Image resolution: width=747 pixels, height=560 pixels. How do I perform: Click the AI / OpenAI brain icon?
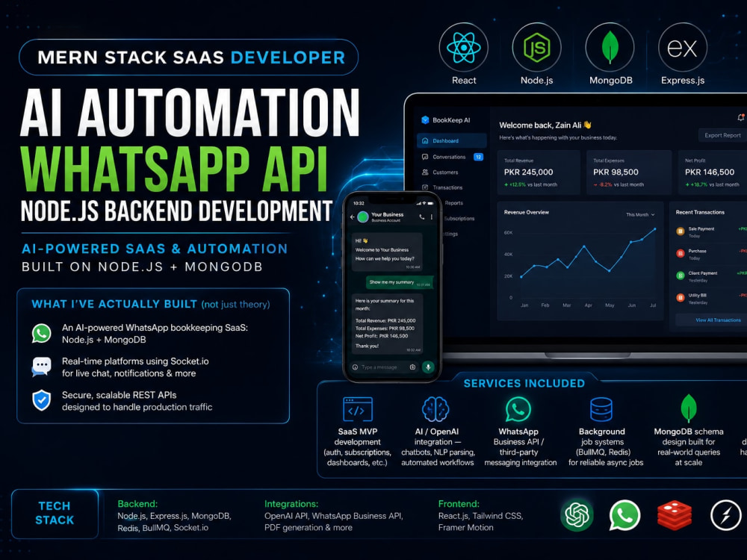(436, 409)
